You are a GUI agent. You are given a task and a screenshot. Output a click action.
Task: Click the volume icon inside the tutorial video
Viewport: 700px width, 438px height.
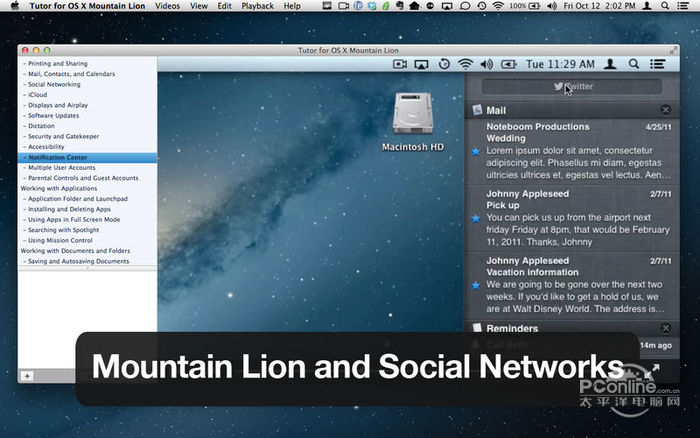[x=487, y=64]
